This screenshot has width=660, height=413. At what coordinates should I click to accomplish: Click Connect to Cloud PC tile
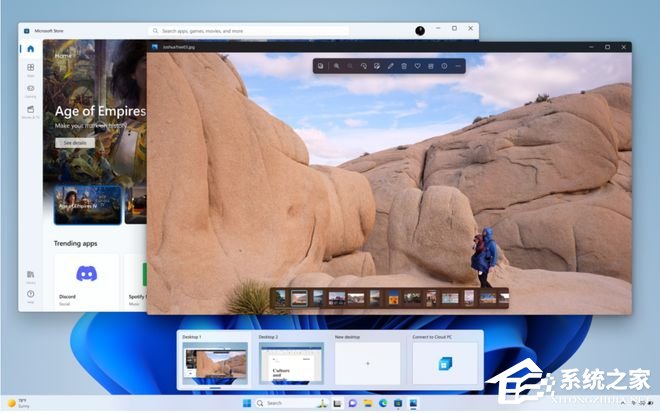click(445, 363)
